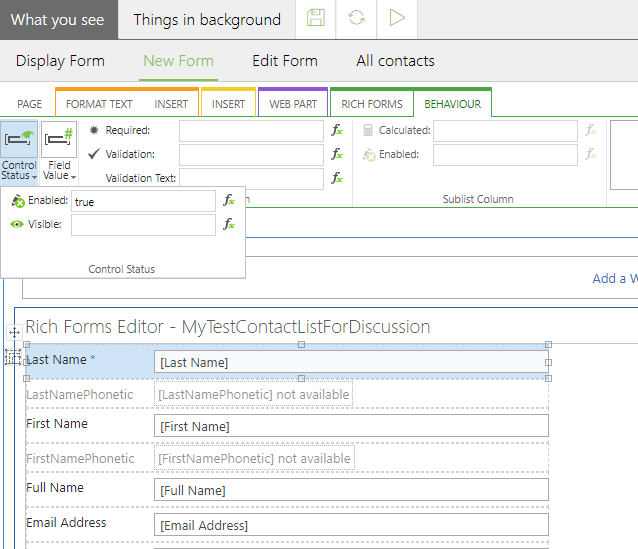638x549 pixels.
Task: Click the Visible expression input box
Action: click(143, 225)
